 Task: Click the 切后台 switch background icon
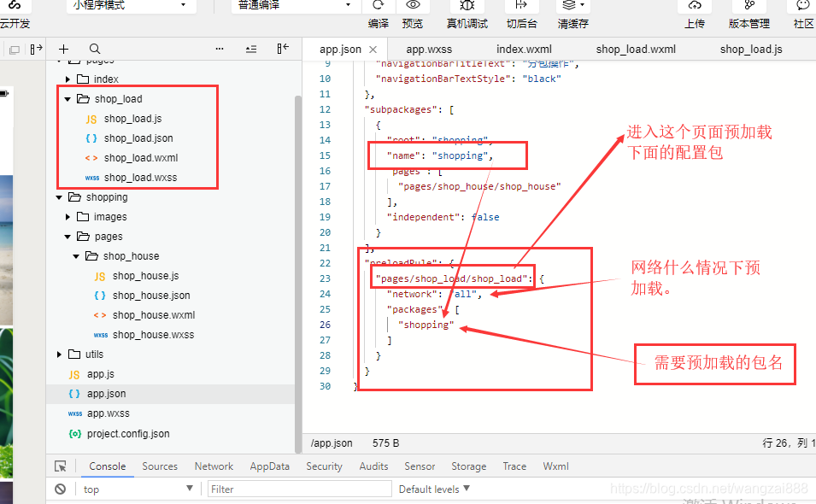521,5
